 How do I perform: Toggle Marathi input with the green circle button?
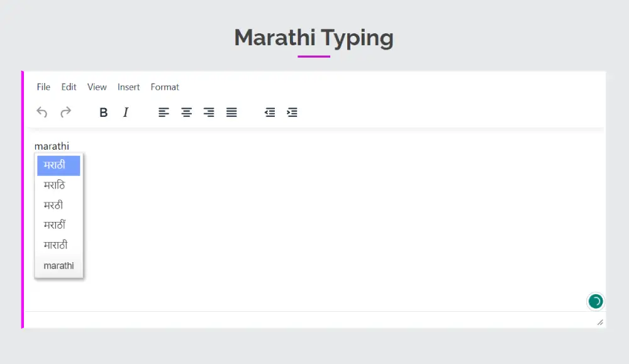(x=595, y=301)
